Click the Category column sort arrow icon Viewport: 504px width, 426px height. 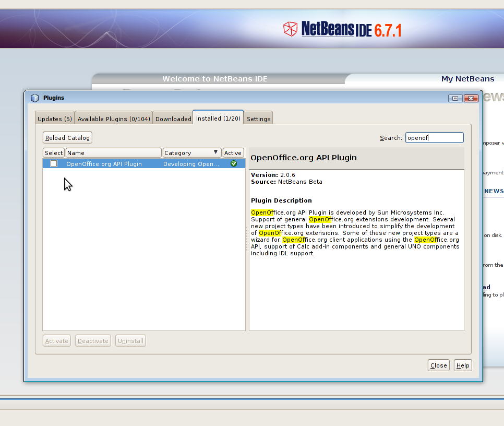click(x=215, y=152)
